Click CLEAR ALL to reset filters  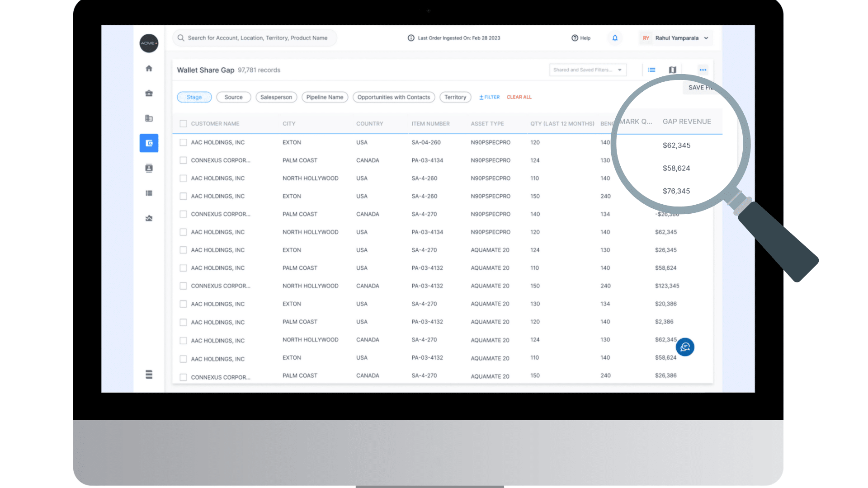coord(519,97)
